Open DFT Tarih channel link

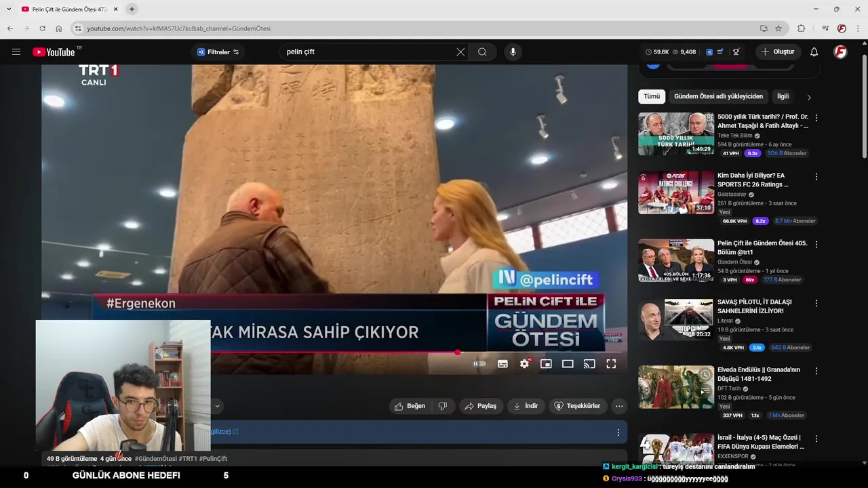[x=729, y=389]
